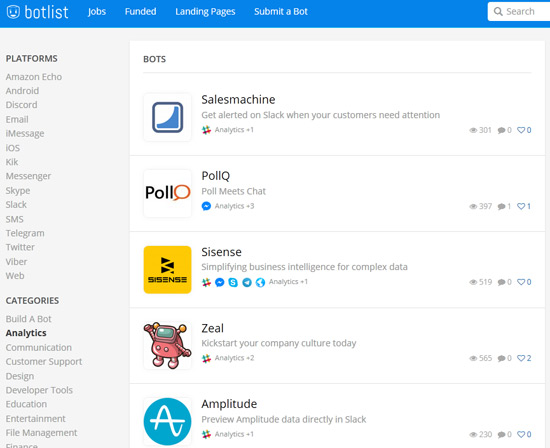Click Telegram icon in Sisense row
The image size is (550, 448).
(247, 282)
